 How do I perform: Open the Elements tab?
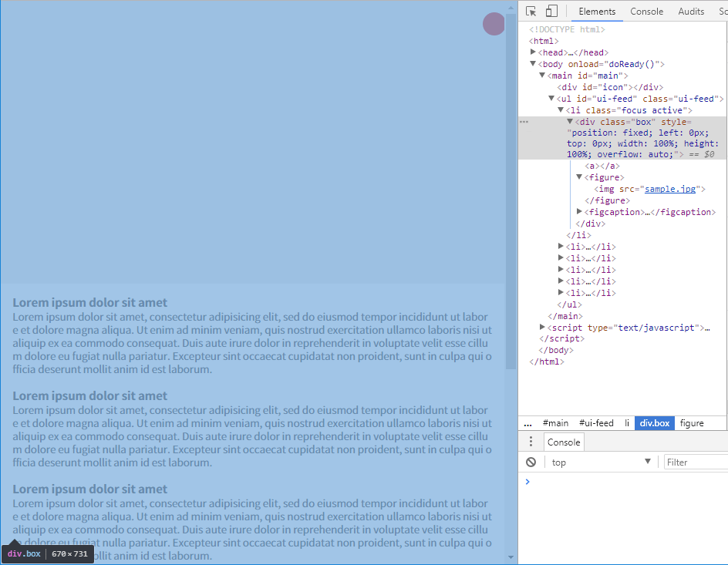597,12
